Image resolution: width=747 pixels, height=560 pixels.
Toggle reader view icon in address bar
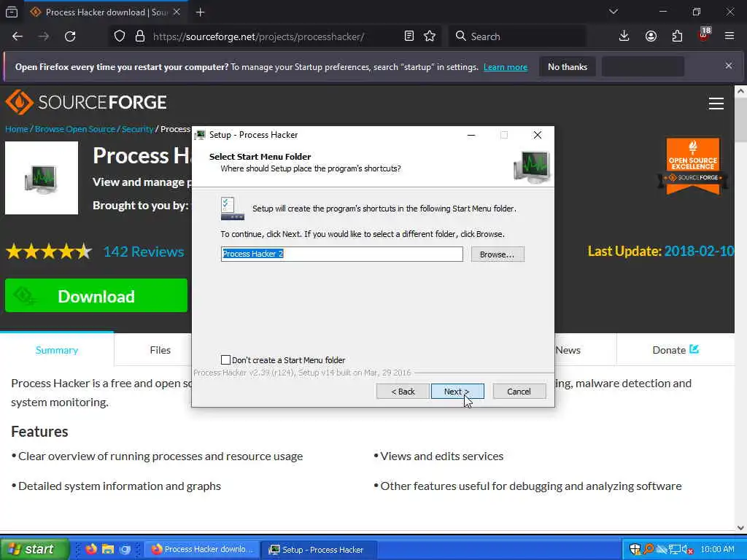pos(409,36)
